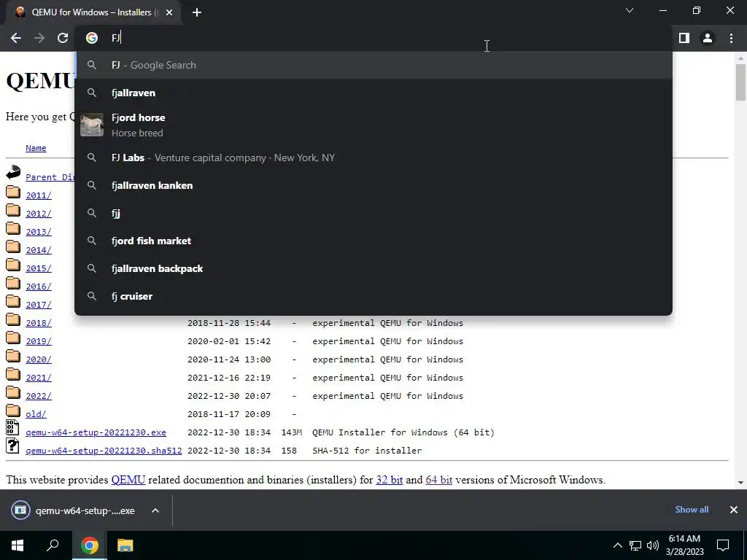Open downloaded qemu-w64-setup exe item
This screenshot has height=560, width=747.
(74, 510)
